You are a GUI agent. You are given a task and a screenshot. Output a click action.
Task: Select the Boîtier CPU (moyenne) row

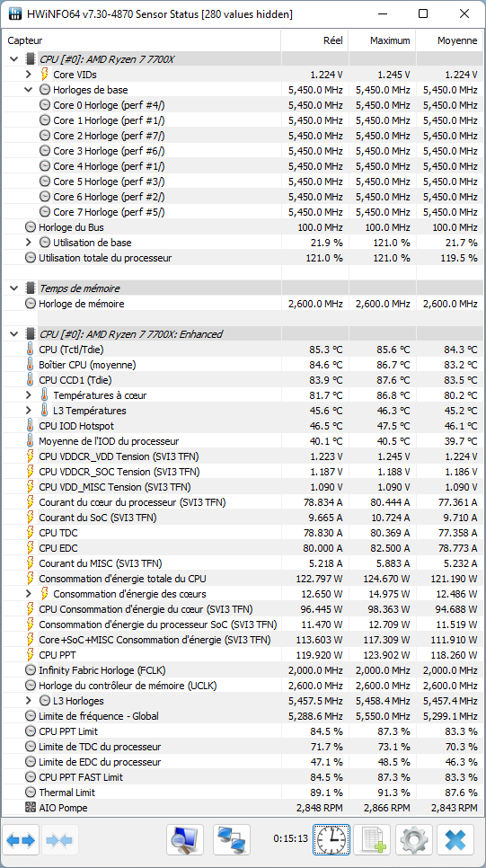243,365
